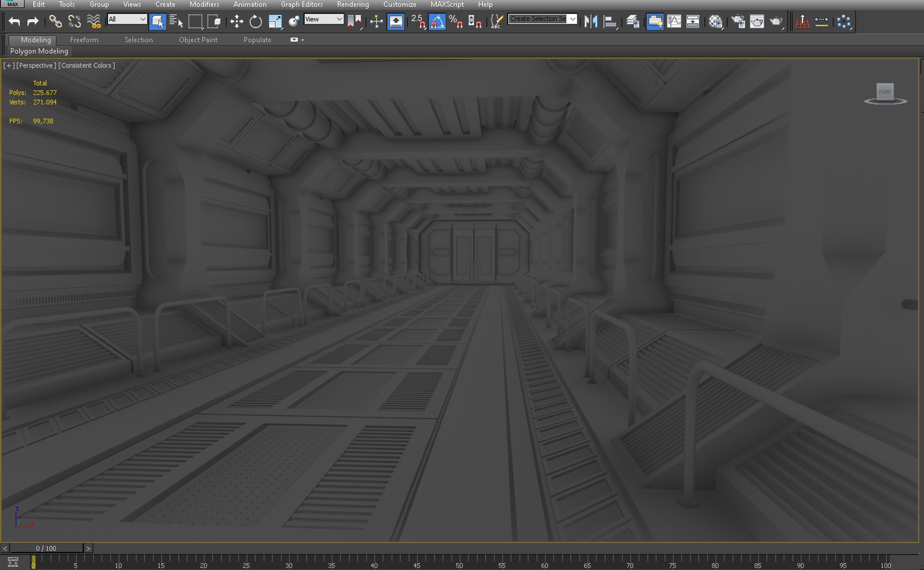Image resolution: width=924 pixels, height=570 pixels.
Task: Open the Tools menu
Action: pos(67,4)
